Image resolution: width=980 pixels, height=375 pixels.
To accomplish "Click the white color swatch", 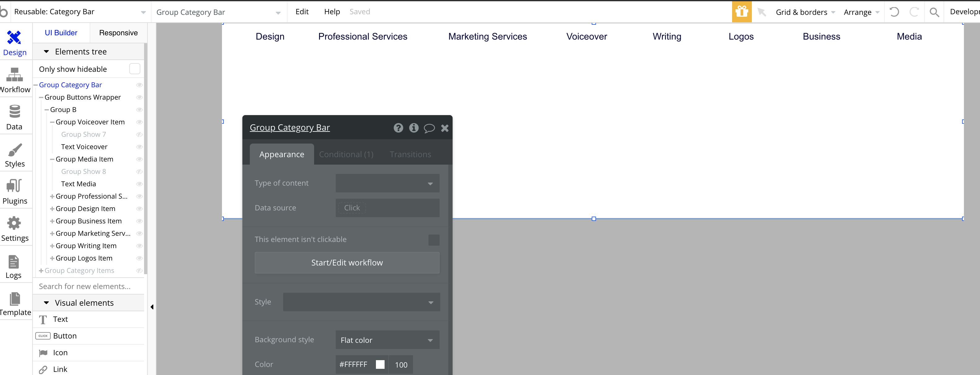I will [380, 364].
